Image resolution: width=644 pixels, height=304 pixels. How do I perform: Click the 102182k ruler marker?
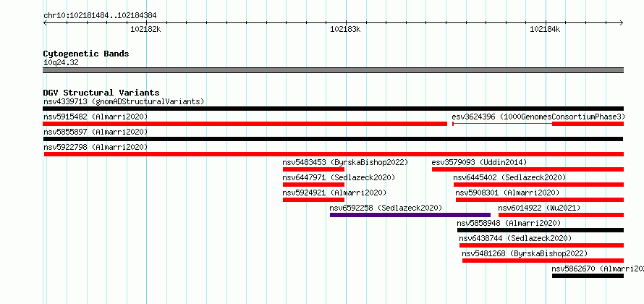coord(145,29)
